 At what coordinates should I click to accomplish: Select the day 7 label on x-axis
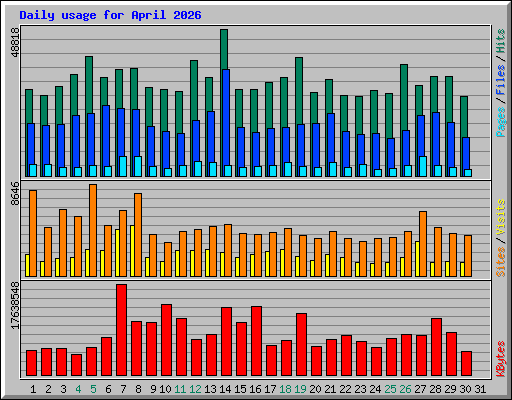pyautogui.click(x=123, y=389)
